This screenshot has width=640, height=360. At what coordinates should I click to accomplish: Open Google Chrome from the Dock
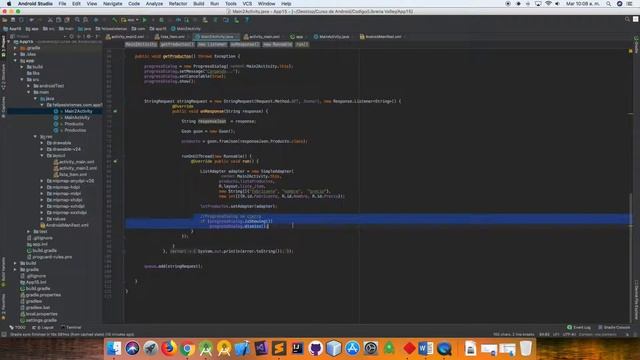187,349
